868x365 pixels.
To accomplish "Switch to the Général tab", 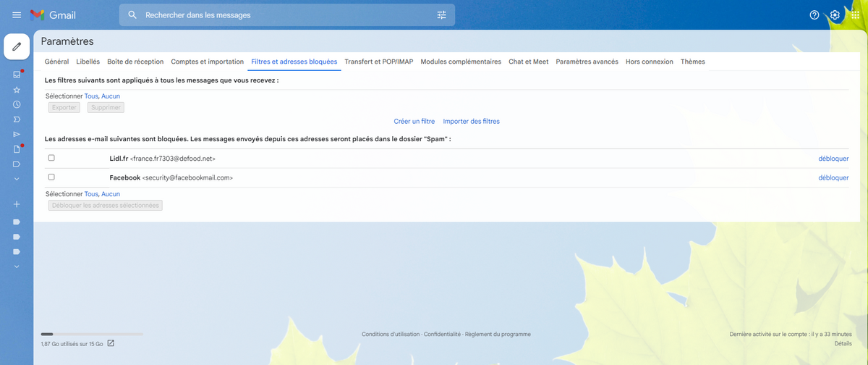I will point(56,62).
